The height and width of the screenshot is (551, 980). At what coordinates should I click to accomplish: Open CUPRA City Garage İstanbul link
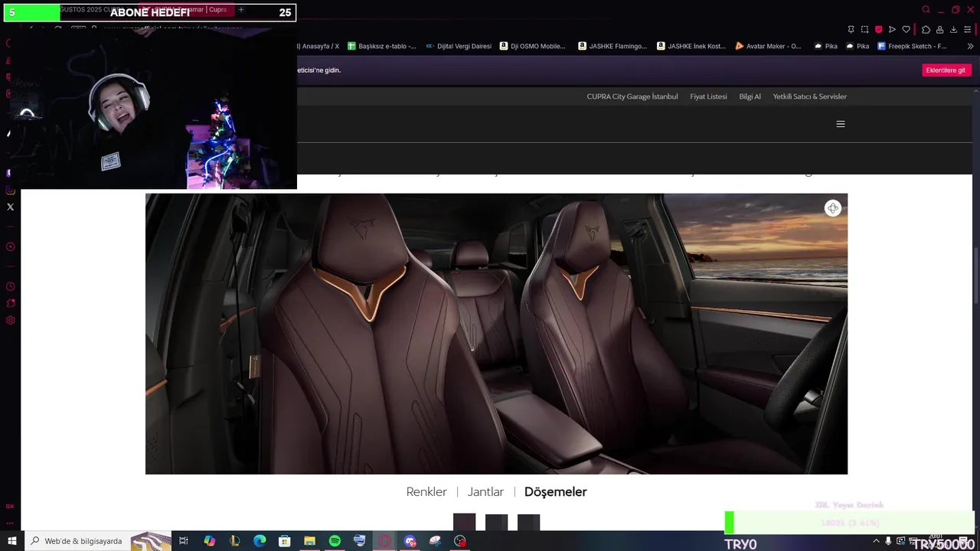[632, 96]
